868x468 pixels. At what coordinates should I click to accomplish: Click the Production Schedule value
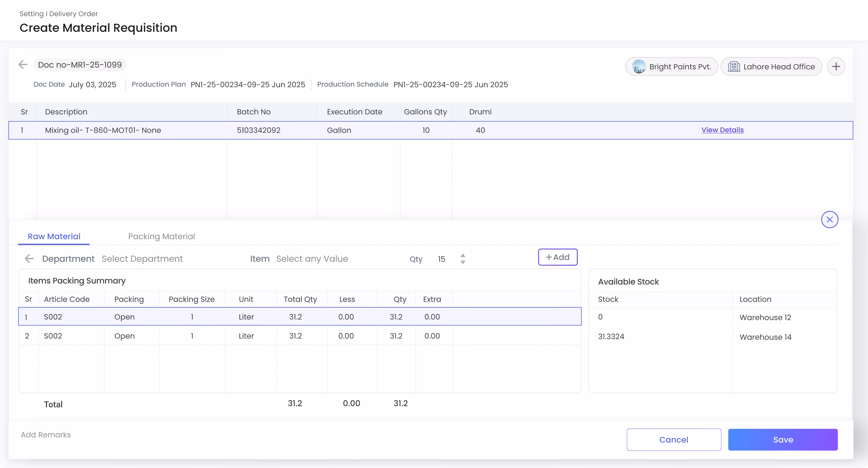click(450, 84)
